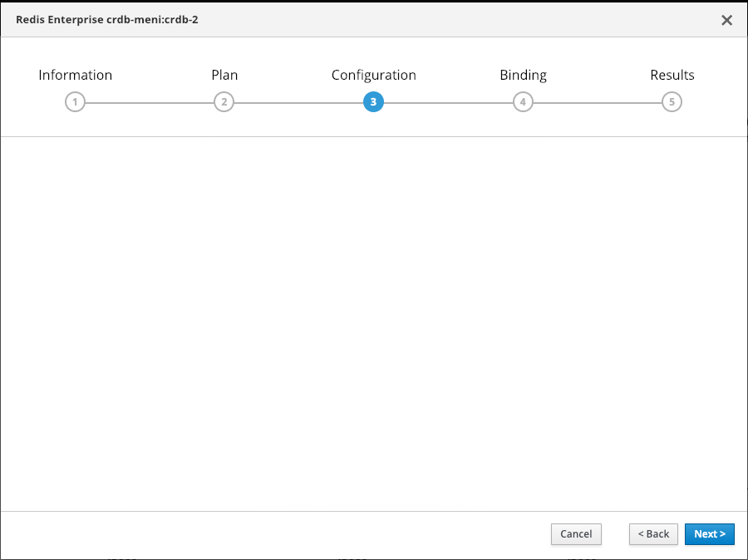Click the progress line between steps 3 and 4
Viewport: 748px width, 560px height.
(x=448, y=103)
